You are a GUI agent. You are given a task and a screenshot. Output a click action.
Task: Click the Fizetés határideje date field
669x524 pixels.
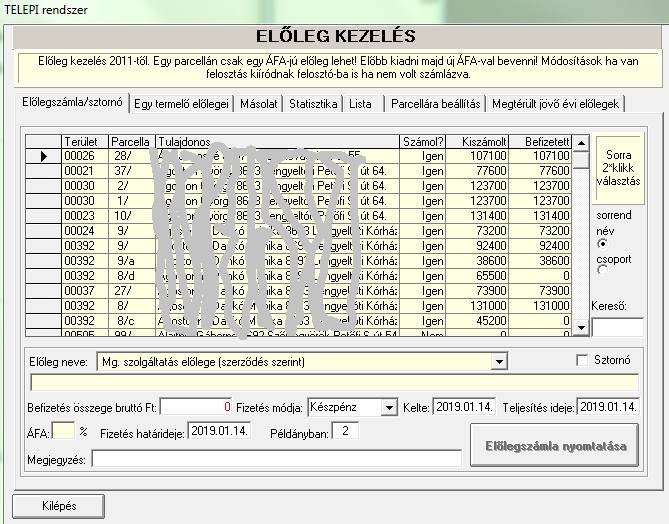click(219, 431)
